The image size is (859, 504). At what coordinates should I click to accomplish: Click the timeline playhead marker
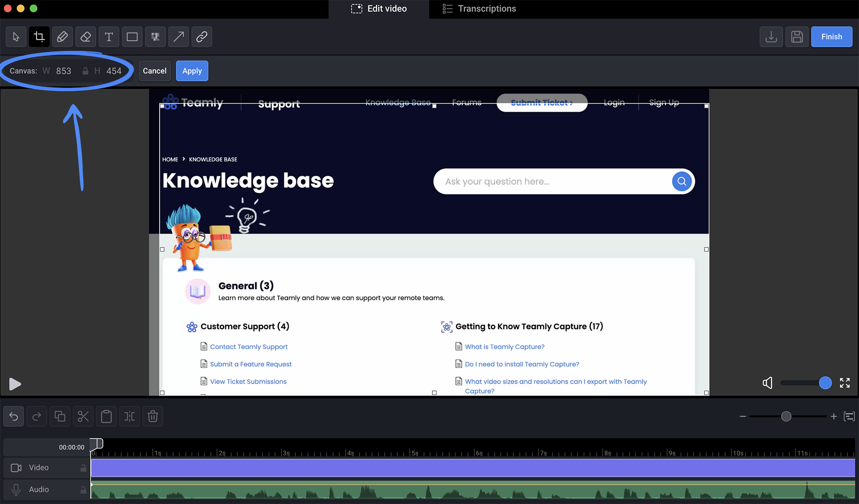tap(96, 444)
